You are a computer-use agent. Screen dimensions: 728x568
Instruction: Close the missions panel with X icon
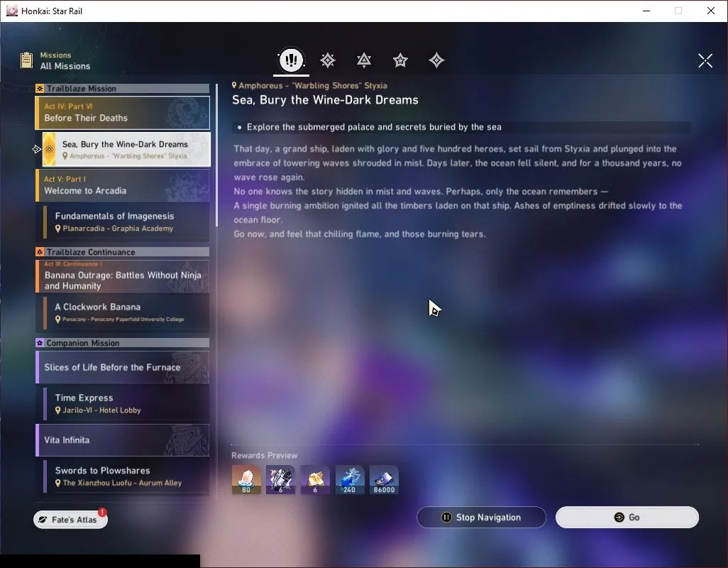tap(705, 60)
